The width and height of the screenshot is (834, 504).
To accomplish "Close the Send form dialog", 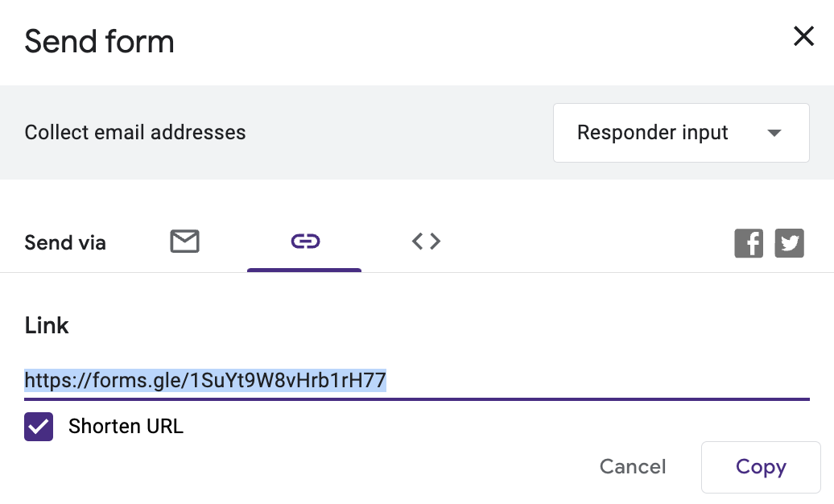I will tap(803, 36).
